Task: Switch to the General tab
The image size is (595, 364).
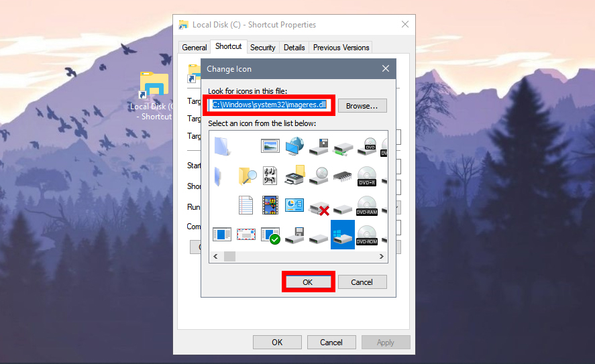Action: 195,48
